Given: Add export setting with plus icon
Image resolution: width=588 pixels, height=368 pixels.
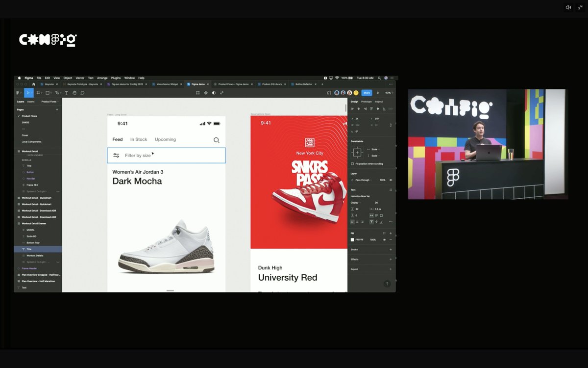Looking at the screenshot, I should [x=391, y=269].
